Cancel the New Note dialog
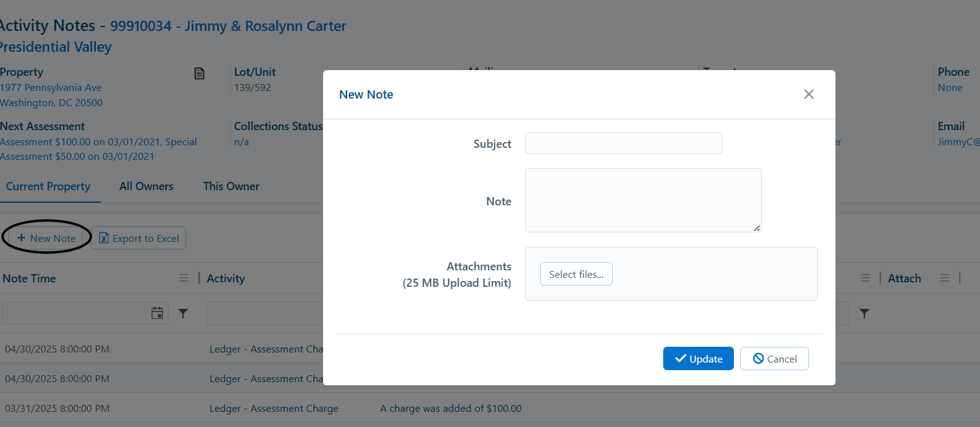This screenshot has height=427, width=980. click(x=774, y=359)
